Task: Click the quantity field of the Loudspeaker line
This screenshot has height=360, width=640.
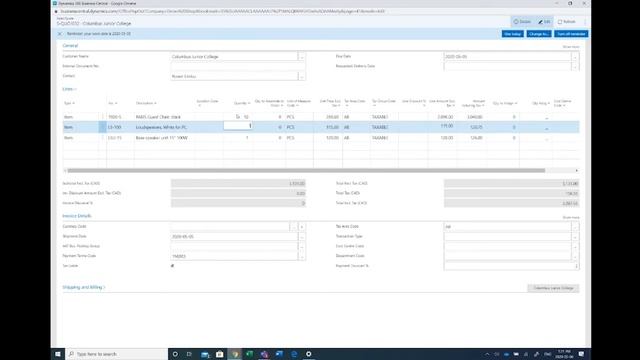Action: [x=238, y=127]
